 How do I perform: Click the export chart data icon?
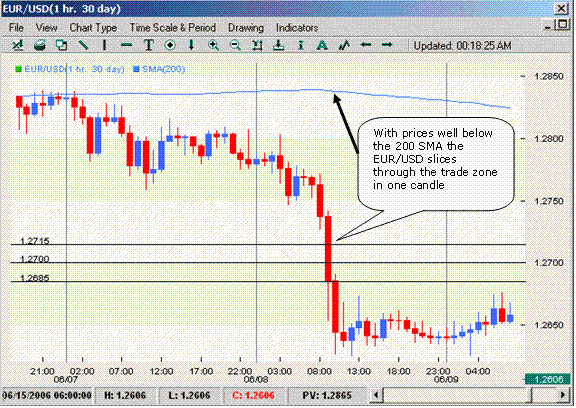[x=18, y=45]
